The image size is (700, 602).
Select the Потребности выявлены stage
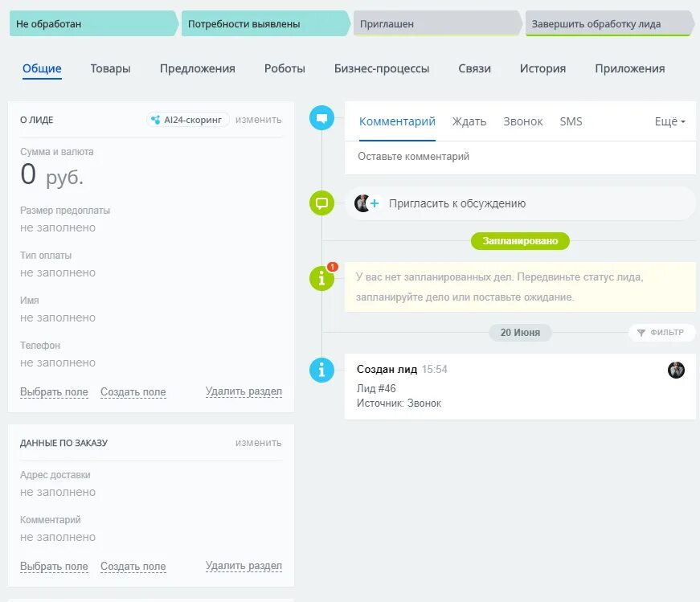pos(265,23)
